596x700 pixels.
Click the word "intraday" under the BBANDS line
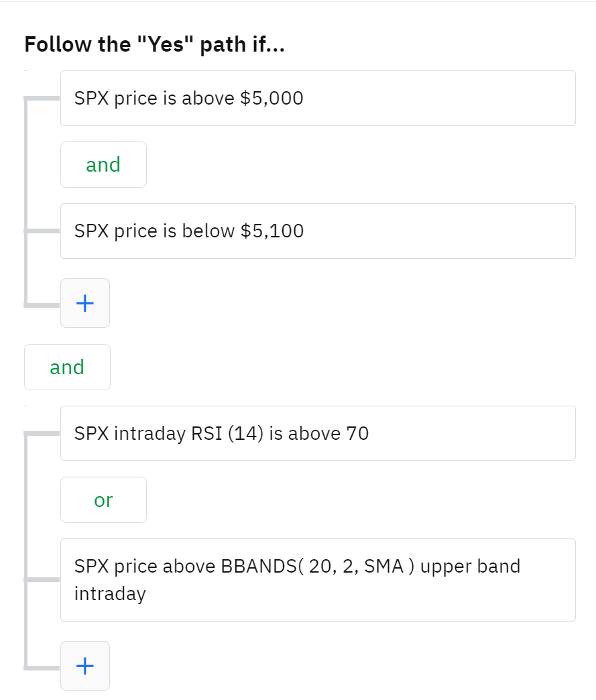[x=110, y=594]
